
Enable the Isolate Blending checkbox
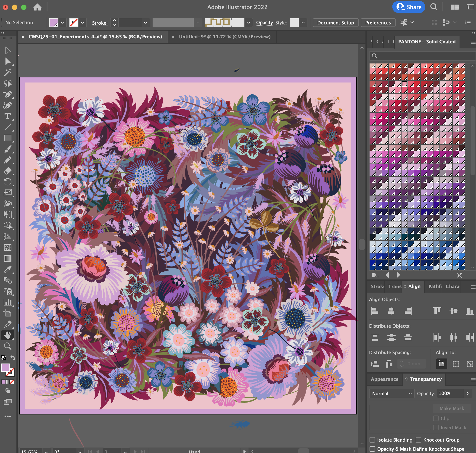[x=372, y=440]
